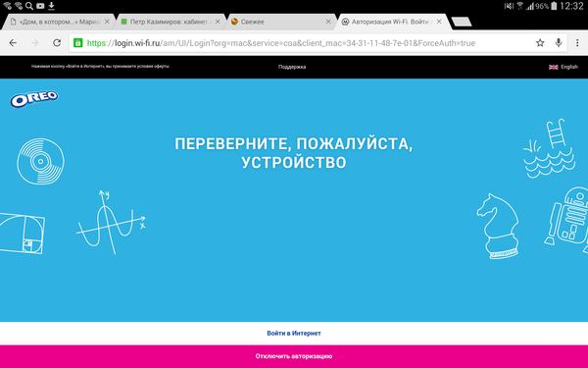Bookmark the page with the star icon
The image size is (588, 368).
540,43
